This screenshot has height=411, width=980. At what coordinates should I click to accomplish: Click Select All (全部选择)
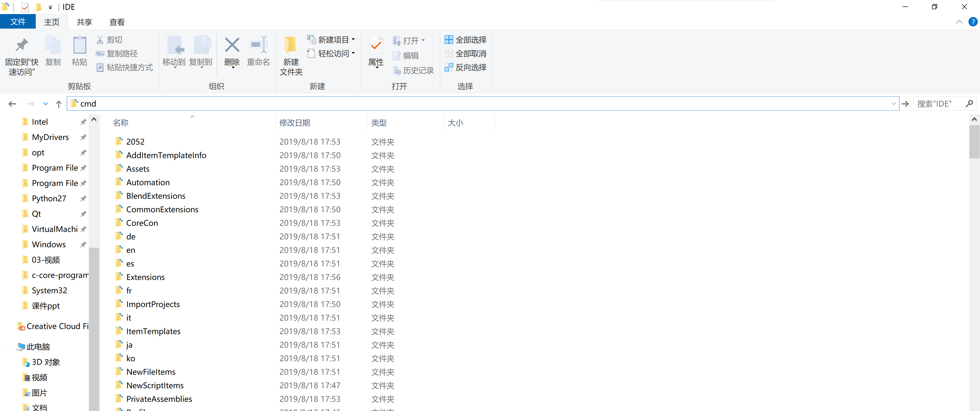point(466,40)
